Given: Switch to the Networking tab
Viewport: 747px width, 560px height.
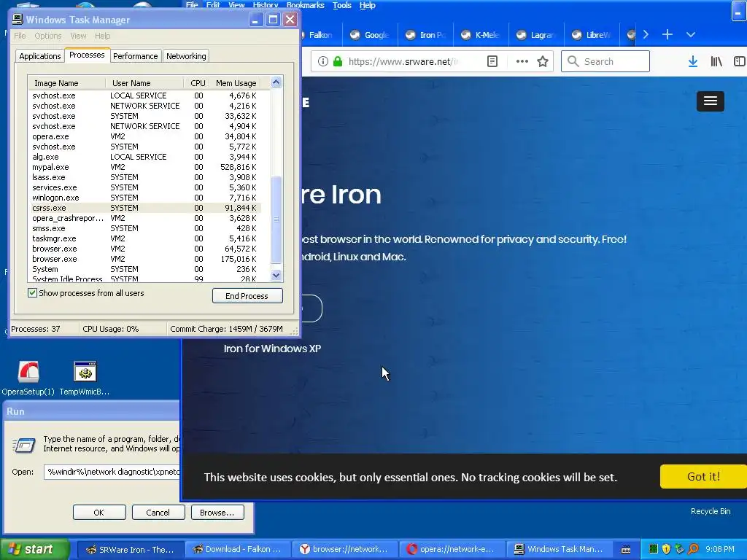Looking at the screenshot, I should [186, 55].
